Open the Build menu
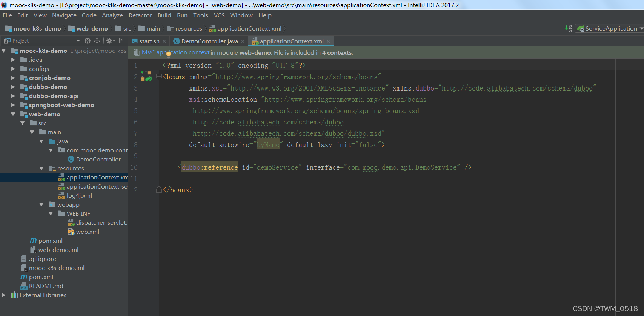Viewport: 644px width, 316px height. [164, 15]
